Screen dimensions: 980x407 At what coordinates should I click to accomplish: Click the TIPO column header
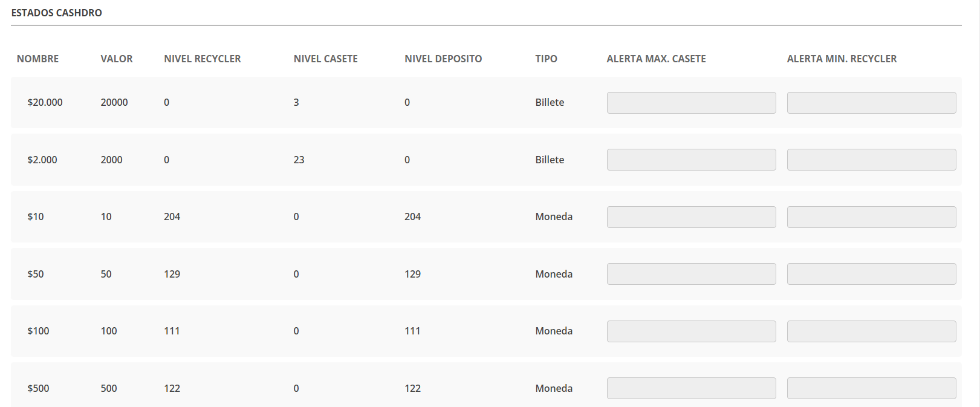546,59
